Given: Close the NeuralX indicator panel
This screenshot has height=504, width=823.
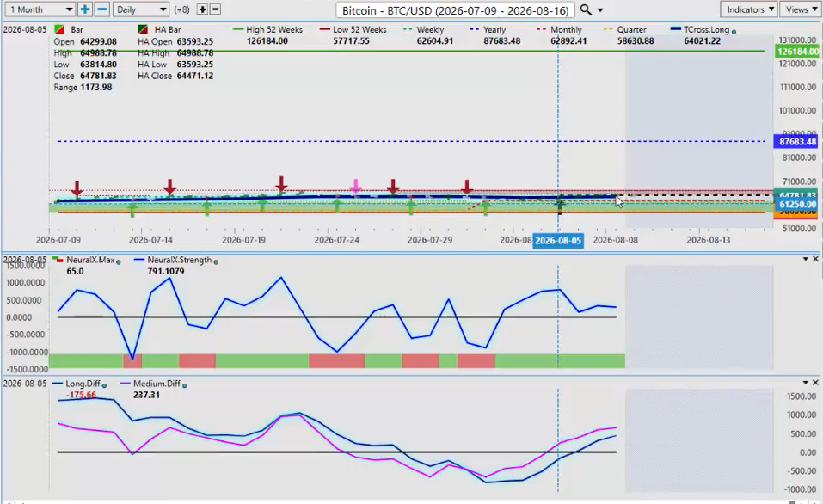Looking at the screenshot, I should pos(815,259).
